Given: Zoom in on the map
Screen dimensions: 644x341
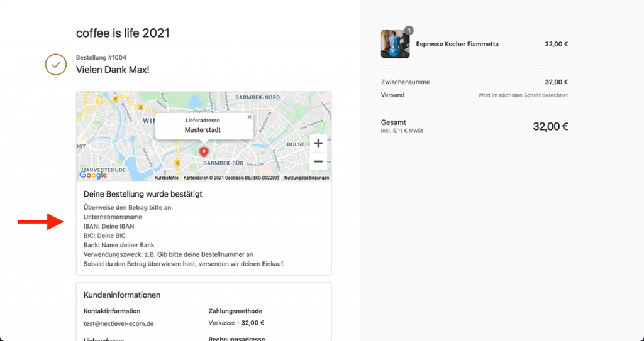Looking at the screenshot, I should coord(318,143).
